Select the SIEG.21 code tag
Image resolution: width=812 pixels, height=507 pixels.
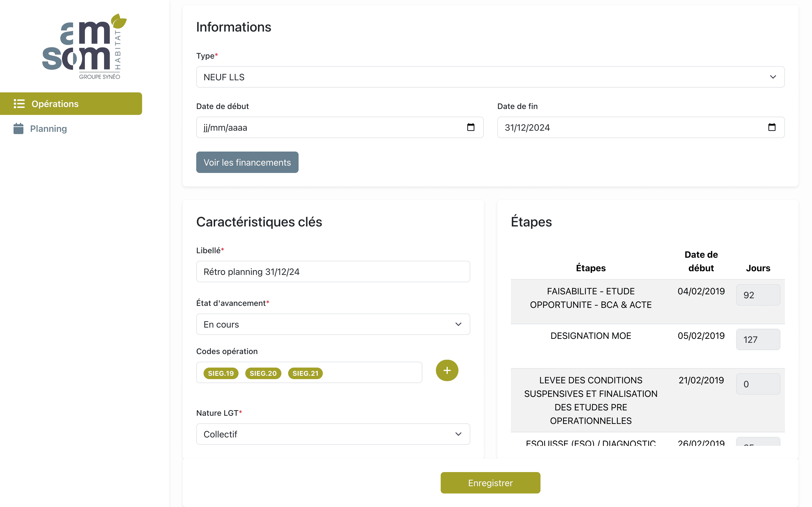click(305, 373)
